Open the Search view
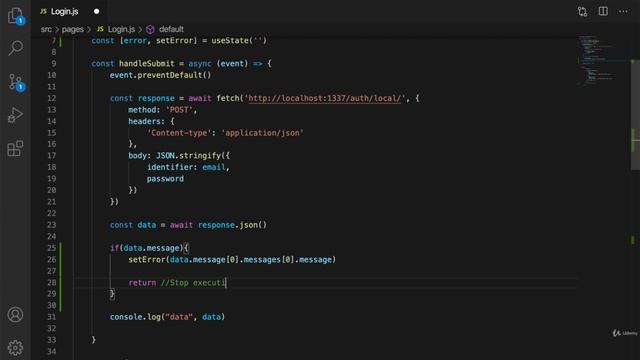Viewport: 640px width, 360px height. pos(16,48)
